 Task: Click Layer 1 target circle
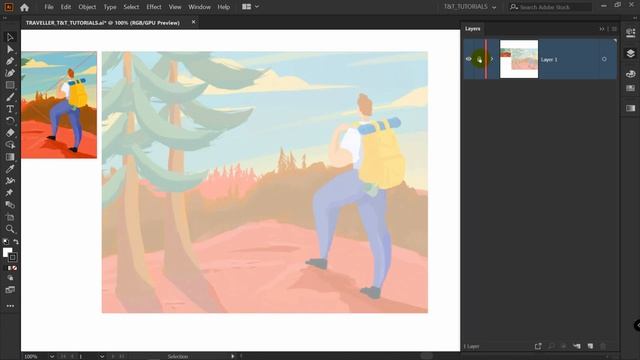[604, 59]
